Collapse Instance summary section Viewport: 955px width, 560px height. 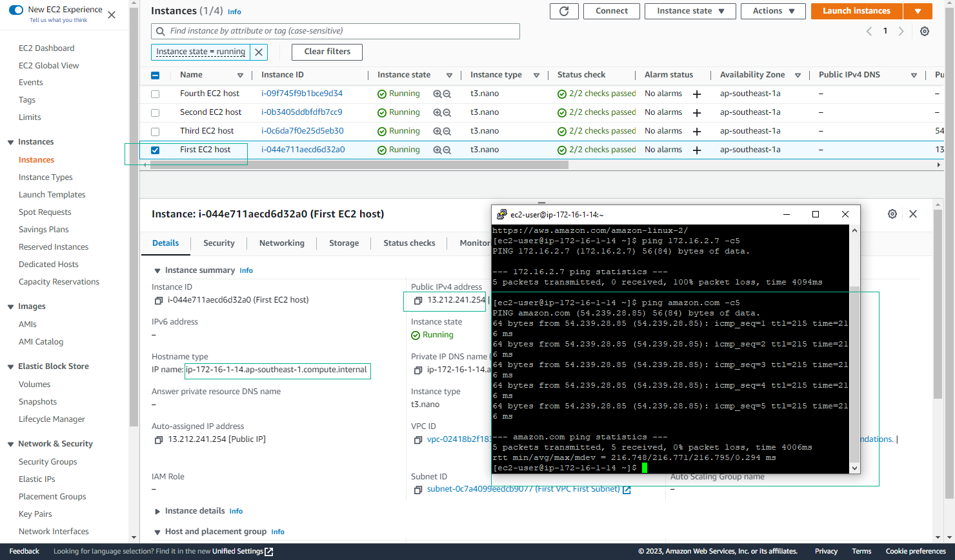click(x=157, y=271)
